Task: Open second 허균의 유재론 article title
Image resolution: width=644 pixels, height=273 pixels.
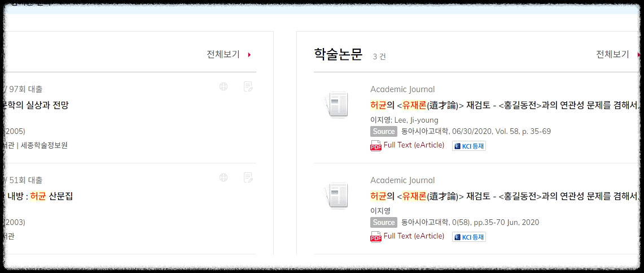Action: tap(503, 197)
